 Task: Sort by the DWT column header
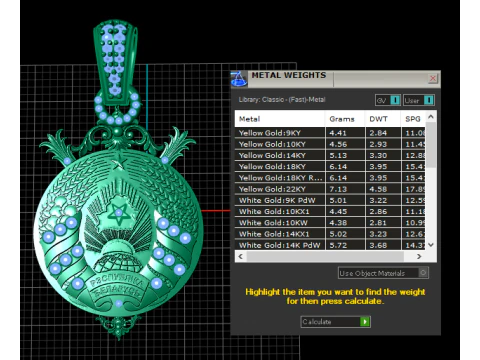click(x=383, y=119)
